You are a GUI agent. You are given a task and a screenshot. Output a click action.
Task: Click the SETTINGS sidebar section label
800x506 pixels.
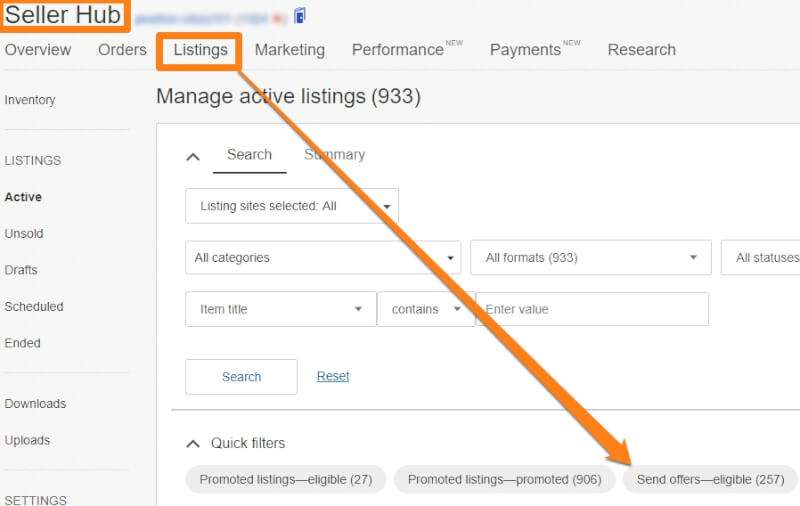(x=36, y=500)
